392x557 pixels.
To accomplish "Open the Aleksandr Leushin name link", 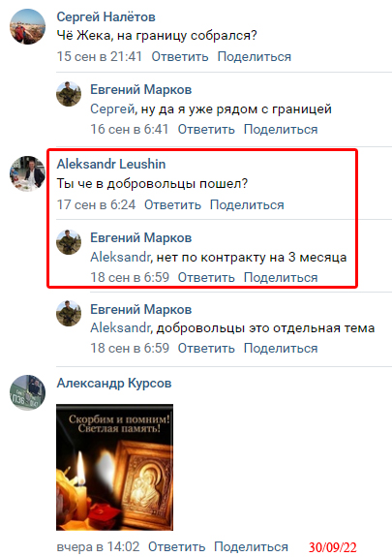I will coord(111,164).
